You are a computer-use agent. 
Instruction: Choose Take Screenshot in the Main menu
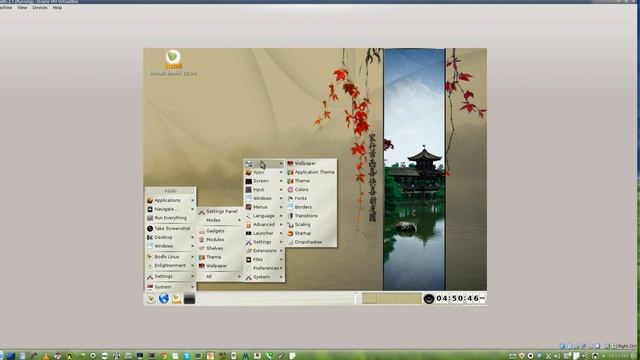(x=170, y=229)
